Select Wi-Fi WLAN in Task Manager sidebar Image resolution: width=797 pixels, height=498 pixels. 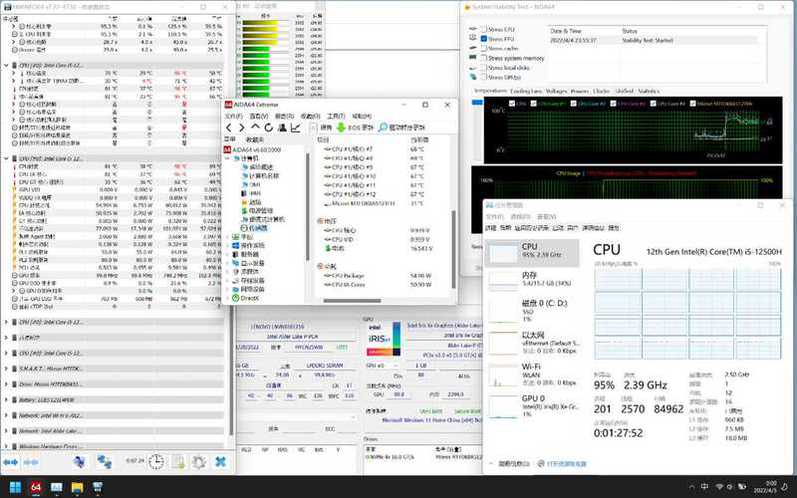[x=532, y=374]
